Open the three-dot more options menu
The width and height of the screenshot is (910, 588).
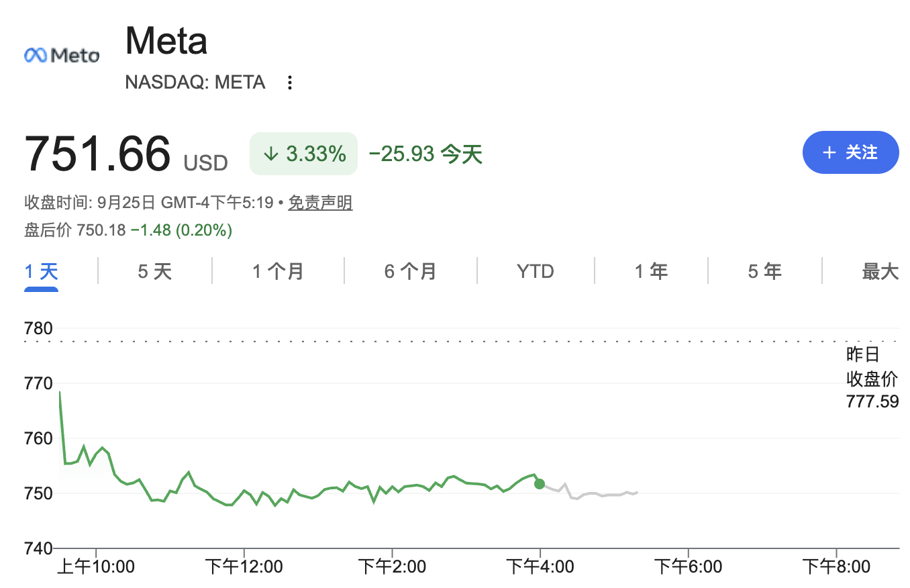290,83
